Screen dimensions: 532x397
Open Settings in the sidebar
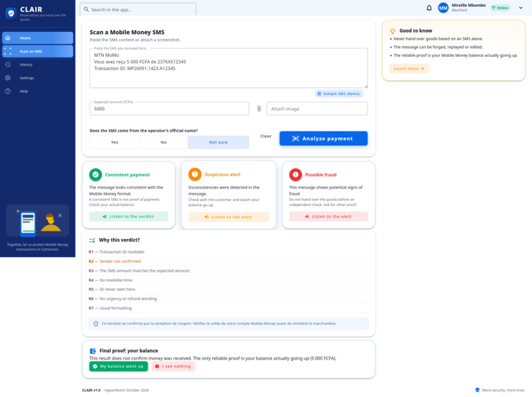tap(37, 78)
